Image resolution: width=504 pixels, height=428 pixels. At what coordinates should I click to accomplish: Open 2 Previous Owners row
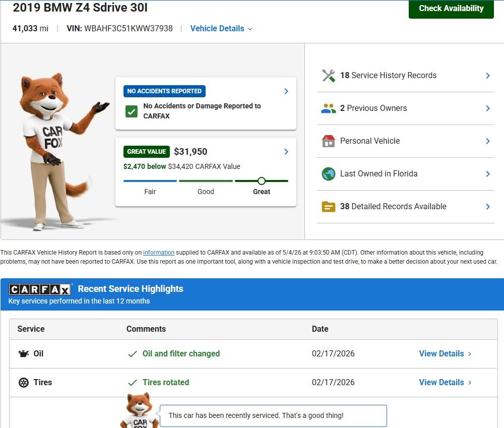pos(405,108)
